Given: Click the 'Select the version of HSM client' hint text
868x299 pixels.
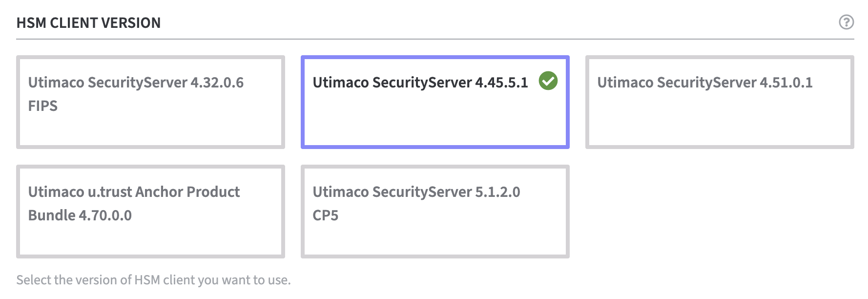Looking at the screenshot, I should 153,280.
